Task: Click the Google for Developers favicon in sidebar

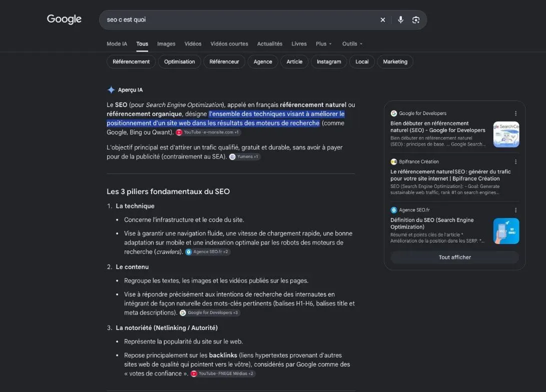Action: pos(394,113)
